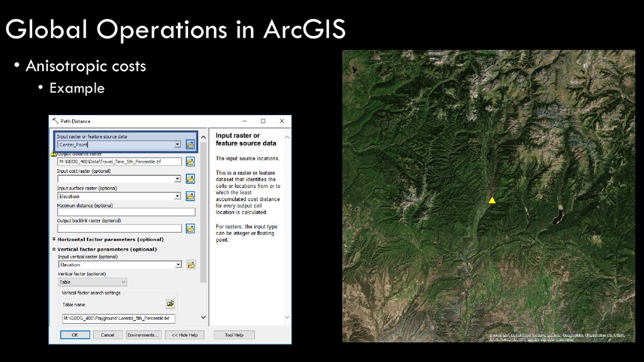Click the parameters pane scrollbar thumb
Screen dimensions: 644x362
click(203, 212)
